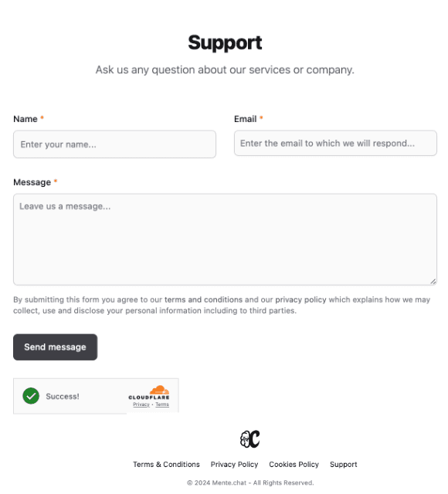
Task: Click the Email field label
Action: (245, 119)
